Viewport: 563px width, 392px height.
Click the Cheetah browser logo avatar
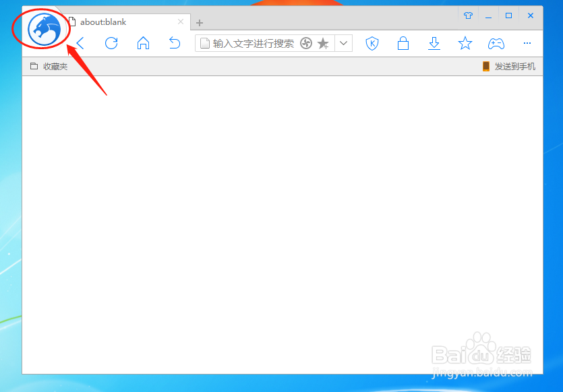[x=45, y=30]
